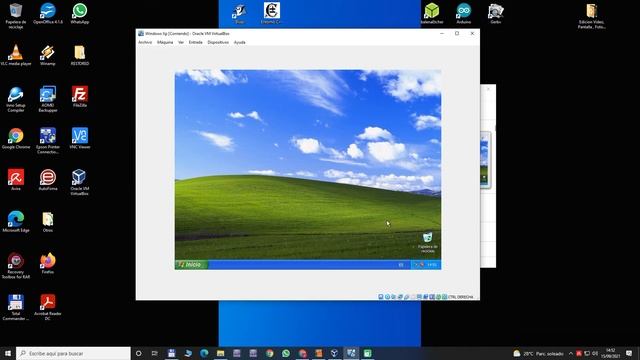The width and height of the screenshot is (640, 360).
Task: Select the FileZilla desktop icon
Action: 80,97
